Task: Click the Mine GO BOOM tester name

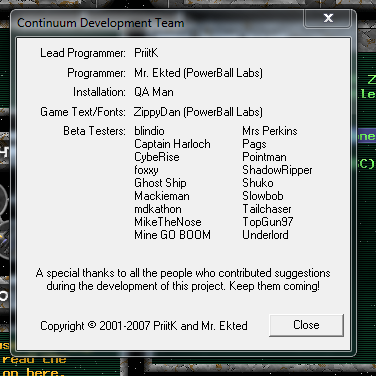Action: 172,235
